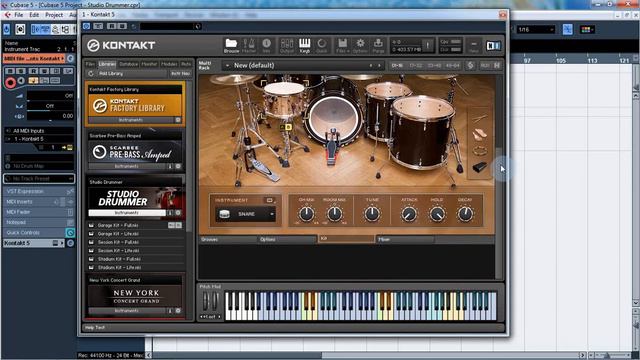Open the Mixer tab in Studio Drummer
This screenshot has width=640, height=360.
404,239
